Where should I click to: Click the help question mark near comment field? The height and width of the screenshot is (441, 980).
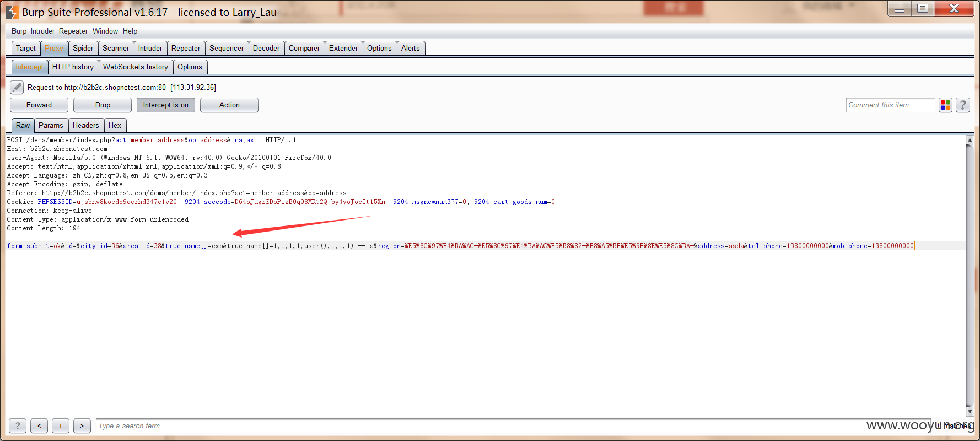(x=963, y=105)
